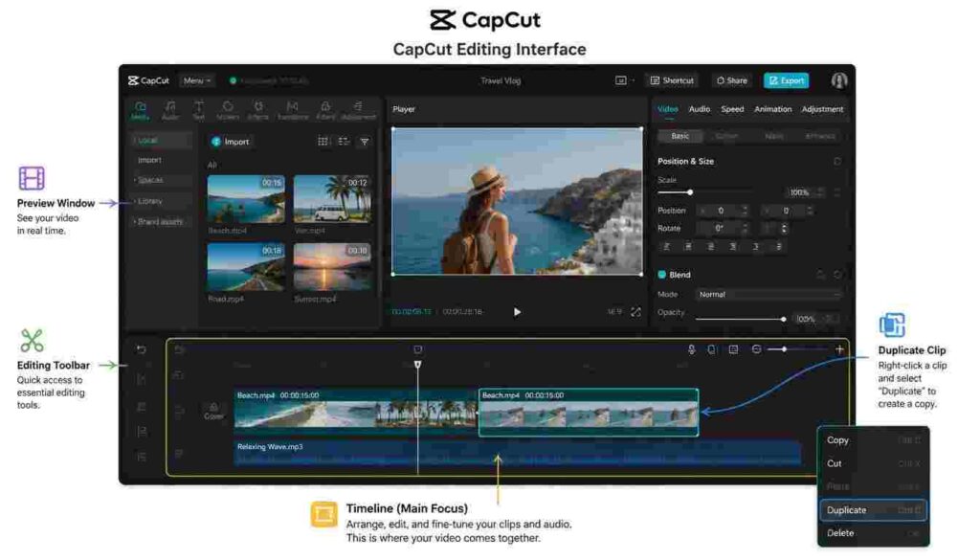Select the Basic sub-tab
The image size is (980, 560).
pos(680,136)
